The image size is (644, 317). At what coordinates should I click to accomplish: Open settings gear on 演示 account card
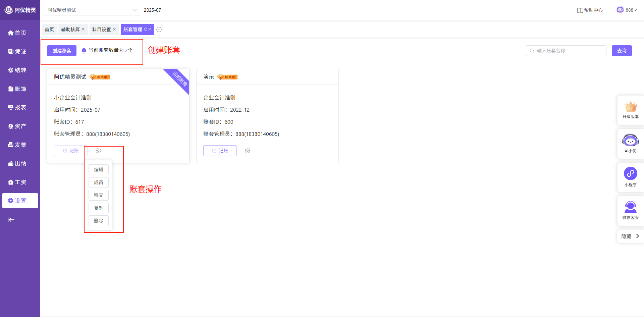coord(248,151)
